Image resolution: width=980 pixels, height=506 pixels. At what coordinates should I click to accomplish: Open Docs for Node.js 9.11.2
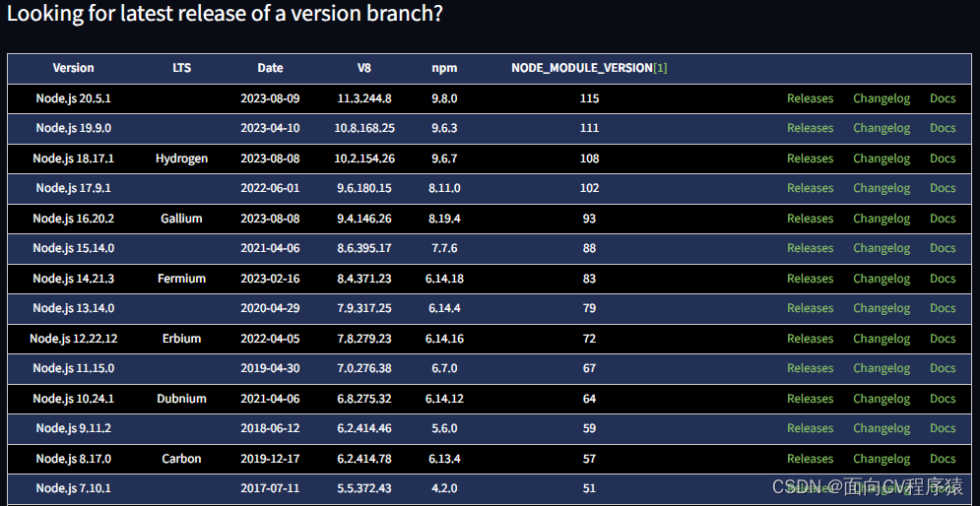pyautogui.click(x=943, y=428)
